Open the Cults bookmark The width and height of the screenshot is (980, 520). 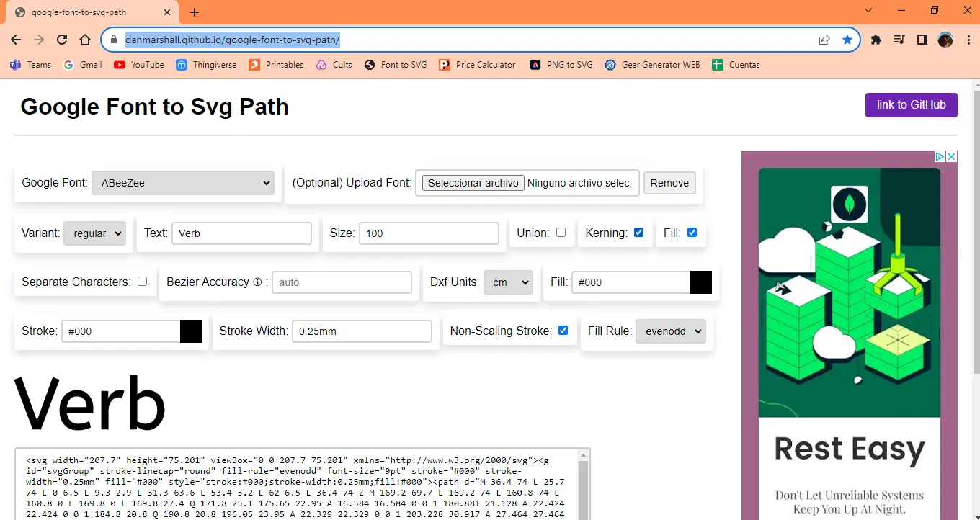(x=334, y=65)
